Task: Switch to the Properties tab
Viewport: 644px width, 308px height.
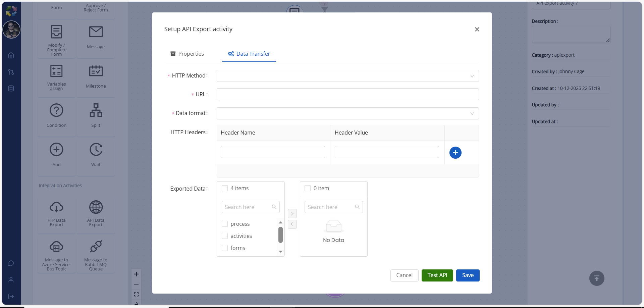Action: (187, 54)
